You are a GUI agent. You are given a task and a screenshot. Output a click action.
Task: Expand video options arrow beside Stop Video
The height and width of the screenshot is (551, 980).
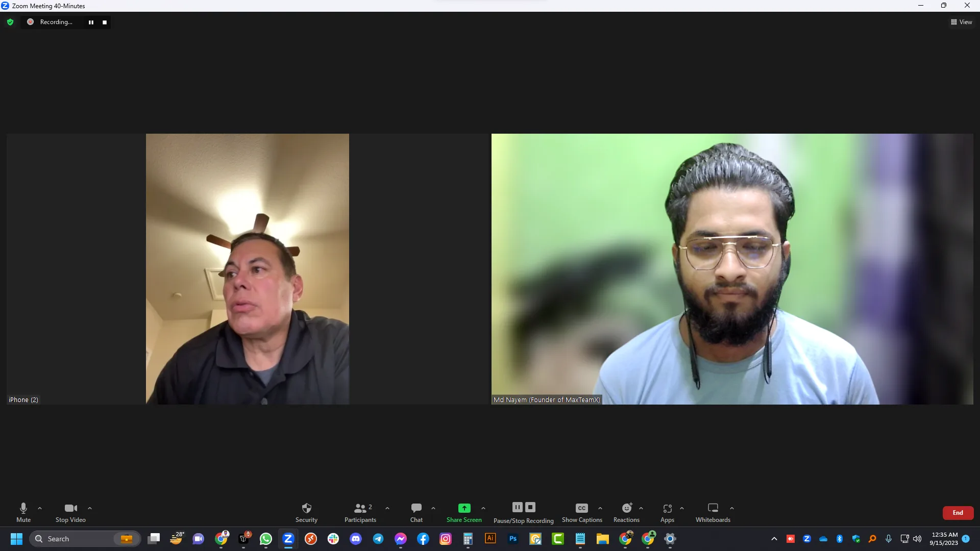point(90,508)
